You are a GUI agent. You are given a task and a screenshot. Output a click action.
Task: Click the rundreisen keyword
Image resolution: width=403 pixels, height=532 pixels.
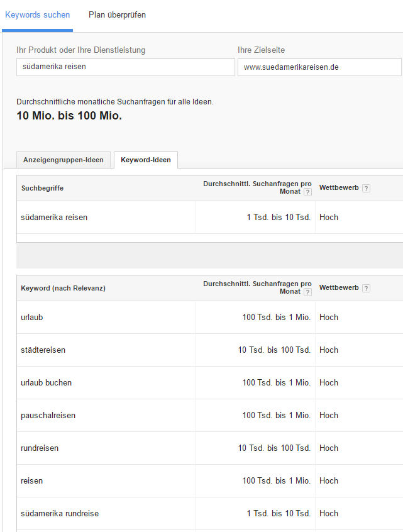coord(40,448)
